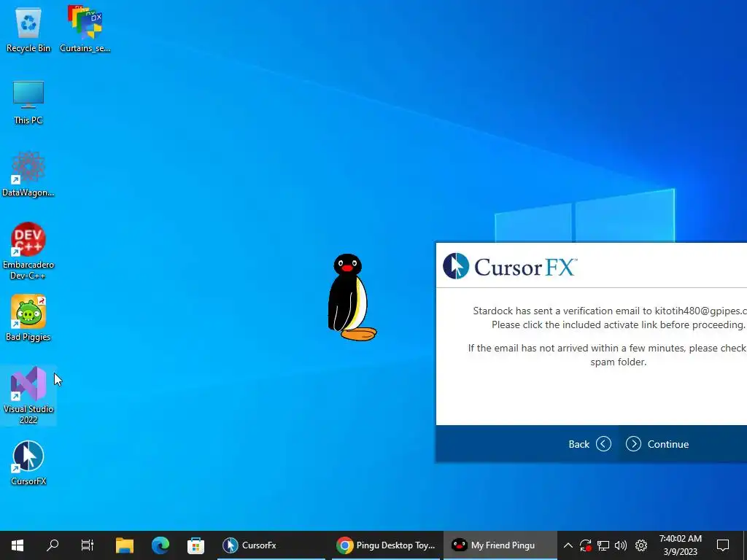Image resolution: width=747 pixels, height=560 pixels.
Task: Click the circled arrow beside Back
Action: tap(603, 444)
